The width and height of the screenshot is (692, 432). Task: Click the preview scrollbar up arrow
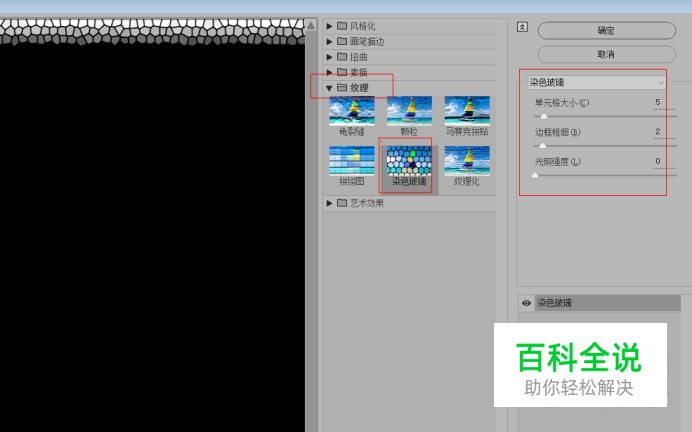tap(311, 26)
